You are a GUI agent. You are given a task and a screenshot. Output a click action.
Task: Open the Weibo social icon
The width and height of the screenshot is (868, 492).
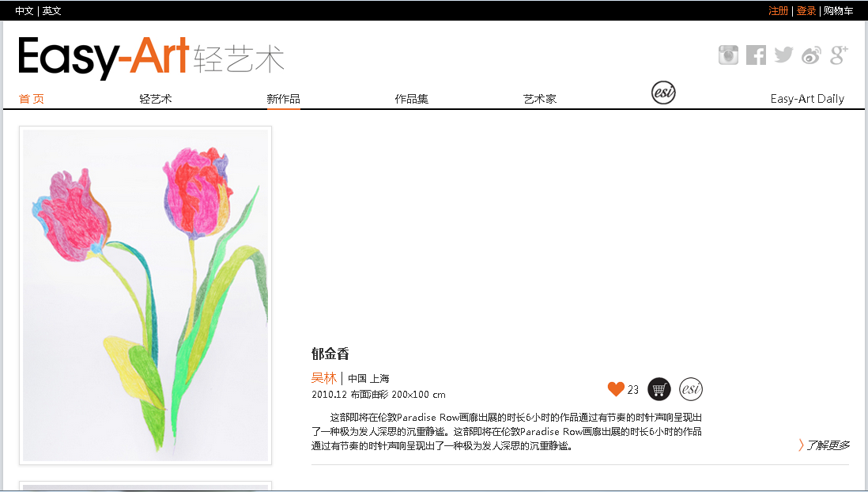(x=811, y=55)
